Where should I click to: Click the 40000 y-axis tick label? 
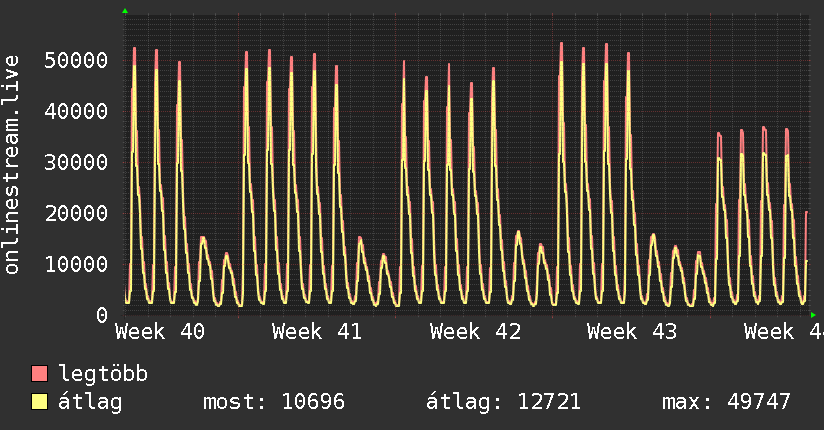click(x=76, y=111)
